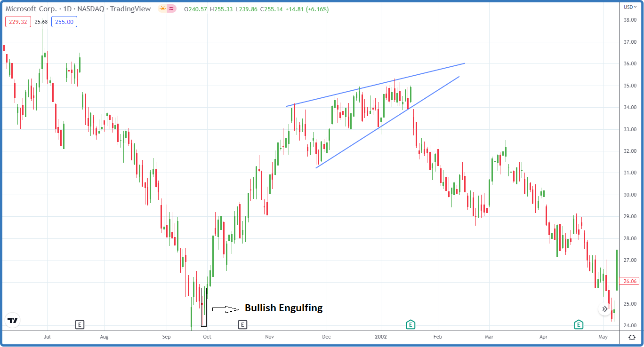Click the earnings E marker below July
This screenshot has height=347, width=644.
point(80,324)
